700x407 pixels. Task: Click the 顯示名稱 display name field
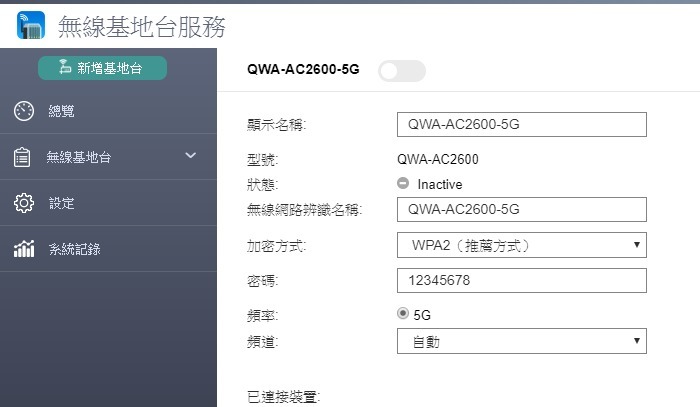pyautogui.click(x=521, y=124)
